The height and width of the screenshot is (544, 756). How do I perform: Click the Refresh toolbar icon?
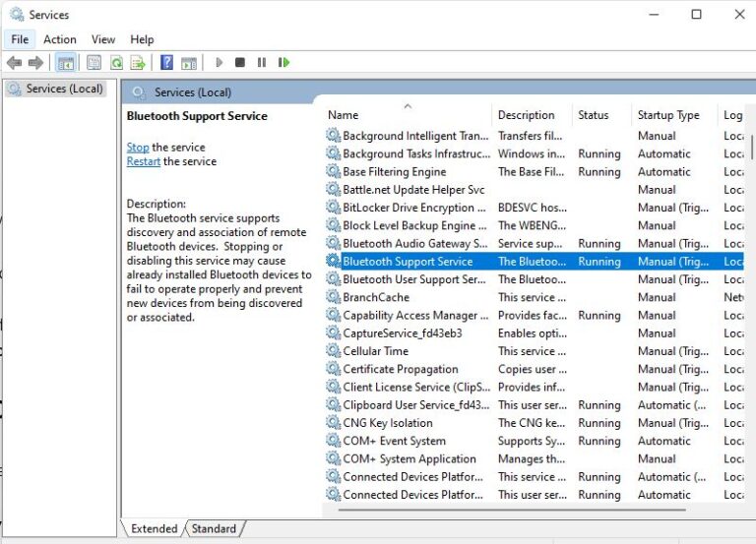tap(116, 63)
